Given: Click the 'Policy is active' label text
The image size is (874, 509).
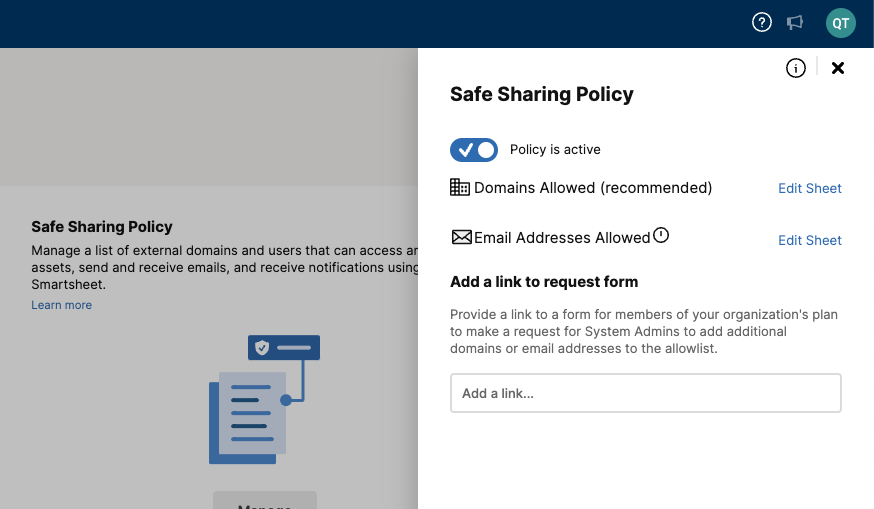Looking at the screenshot, I should click(x=555, y=150).
